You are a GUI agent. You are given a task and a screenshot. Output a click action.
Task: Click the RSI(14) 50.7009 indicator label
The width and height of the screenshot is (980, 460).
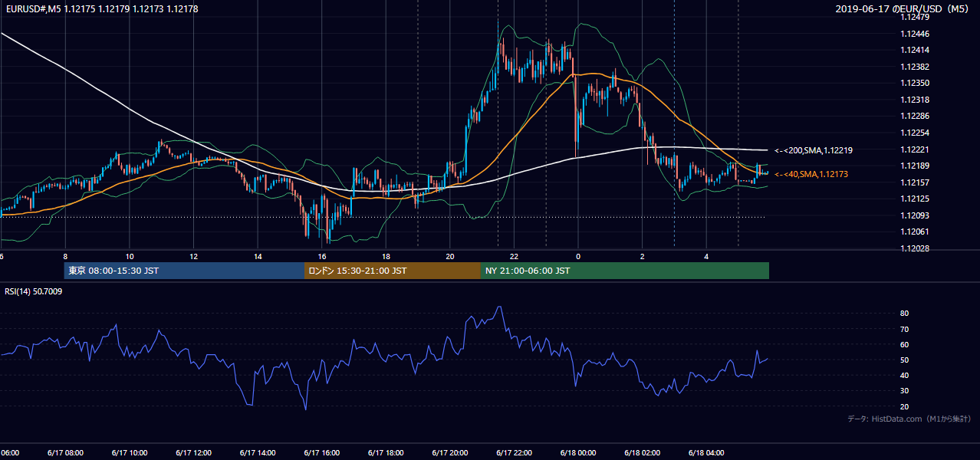(34, 291)
